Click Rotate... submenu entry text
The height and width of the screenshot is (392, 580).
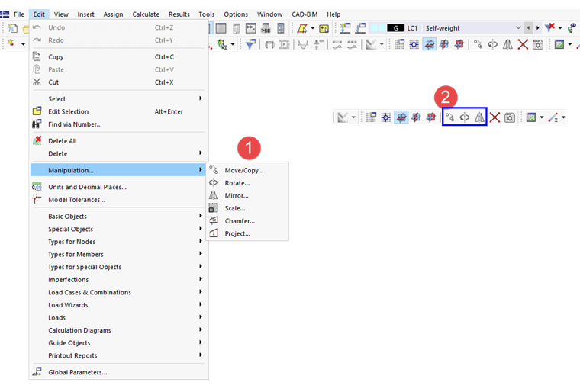[237, 183]
